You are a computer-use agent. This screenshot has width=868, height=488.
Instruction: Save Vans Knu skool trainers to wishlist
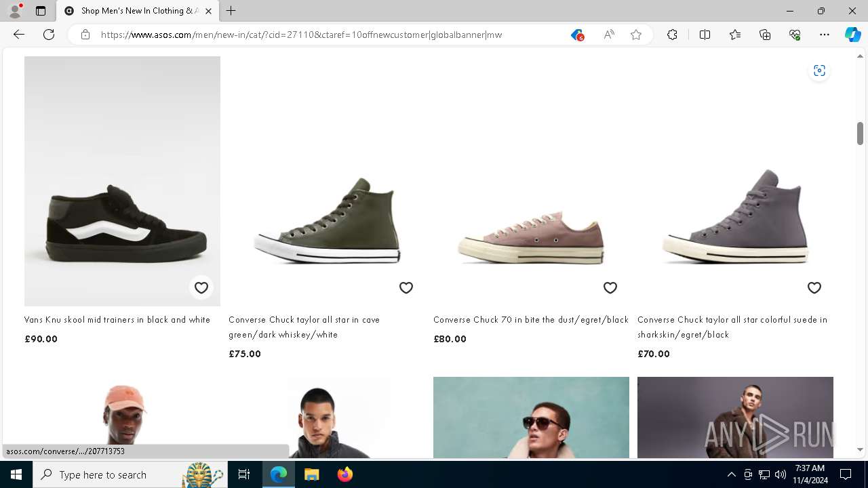click(201, 288)
